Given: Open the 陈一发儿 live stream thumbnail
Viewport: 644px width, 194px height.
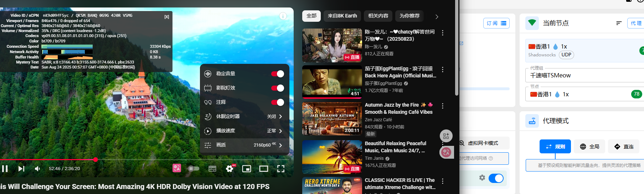Looking at the screenshot, I should [x=332, y=46].
